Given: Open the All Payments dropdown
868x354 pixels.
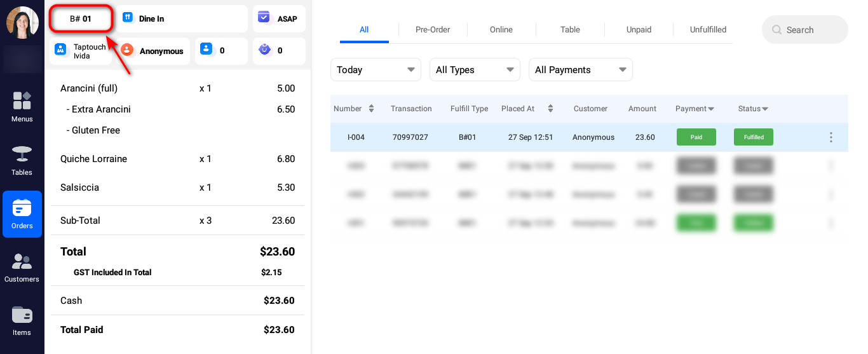Looking at the screenshot, I should (580, 70).
